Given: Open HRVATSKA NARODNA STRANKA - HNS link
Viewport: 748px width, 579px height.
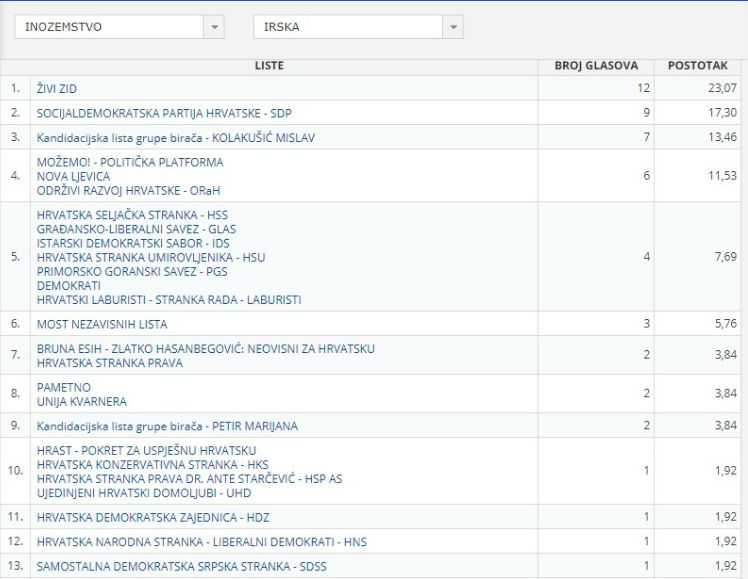Looking at the screenshot, I should click(202, 542).
